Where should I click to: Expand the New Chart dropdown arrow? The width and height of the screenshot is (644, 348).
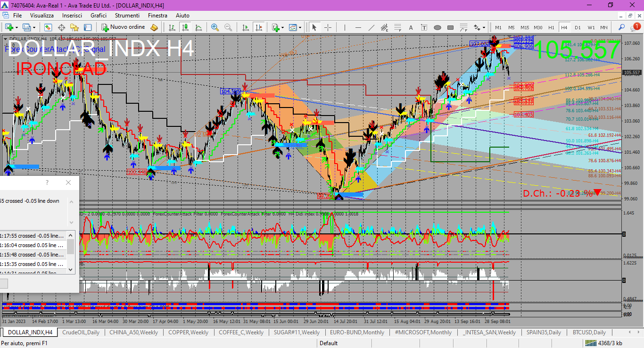click(16, 27)
